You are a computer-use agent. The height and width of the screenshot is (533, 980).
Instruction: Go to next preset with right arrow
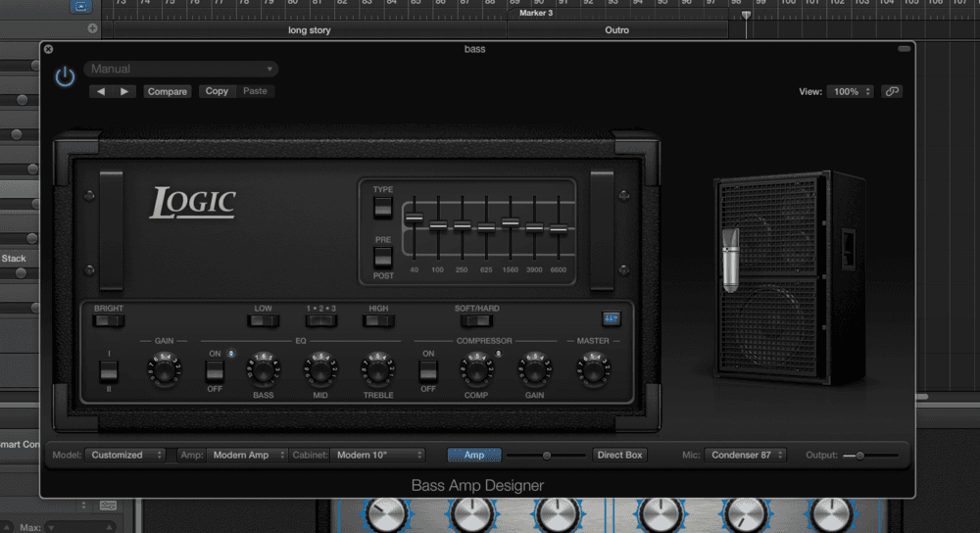(x=124, y=91)
